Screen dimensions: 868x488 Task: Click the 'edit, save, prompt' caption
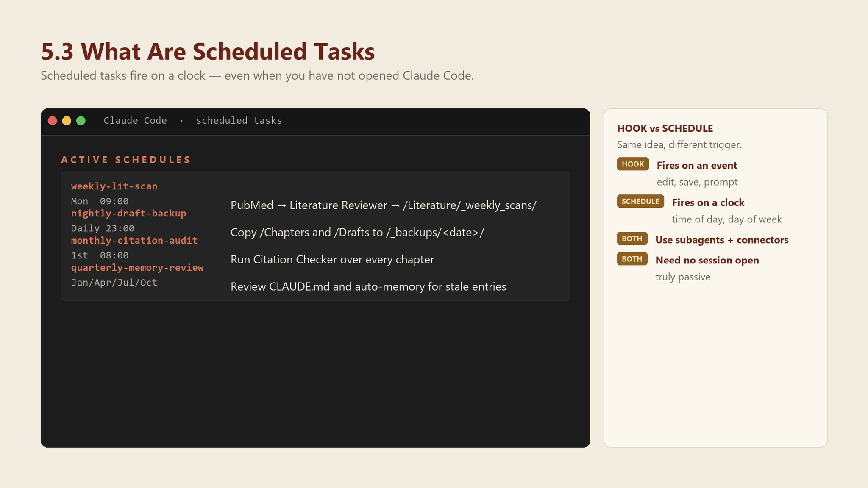697,182
